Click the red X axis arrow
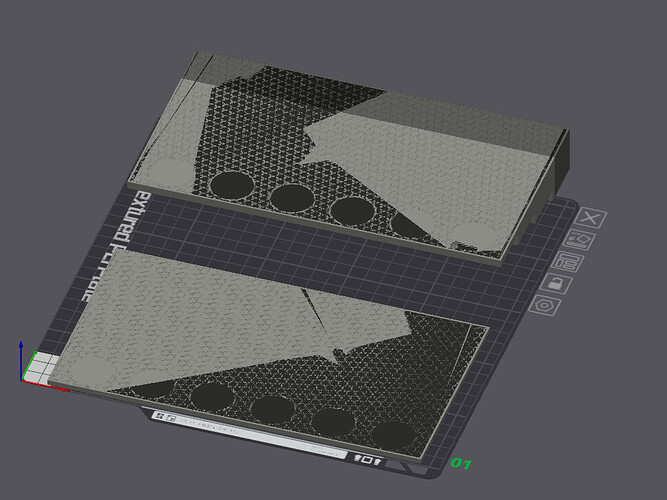 [45, 385]
